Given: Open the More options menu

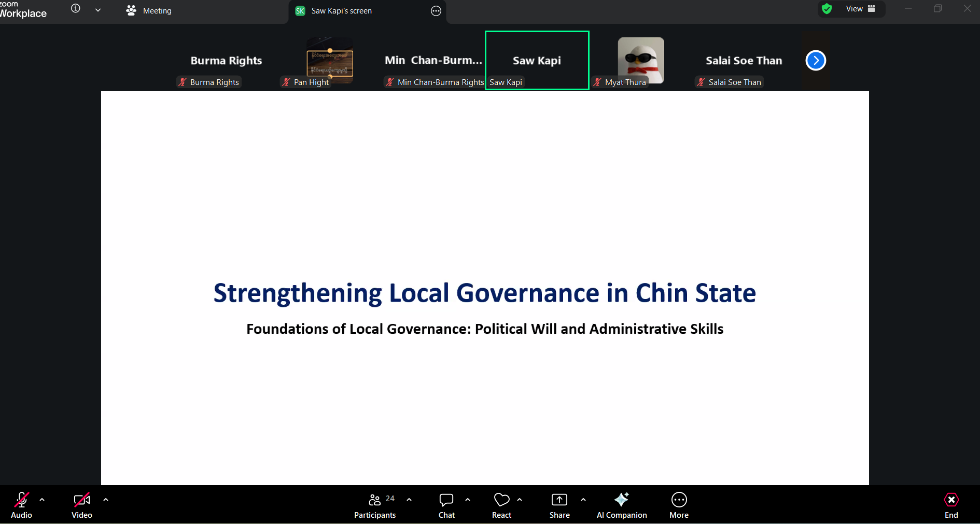Looking at the screenshot, I should click(679, 505).
